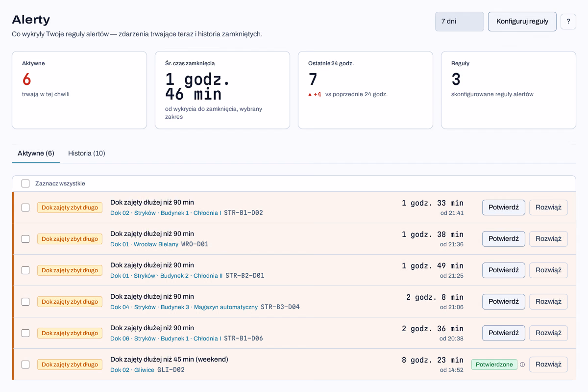Open the Wrocław Bielany location link
This screenshot has width=588, height=392.
tap(156, 244)
